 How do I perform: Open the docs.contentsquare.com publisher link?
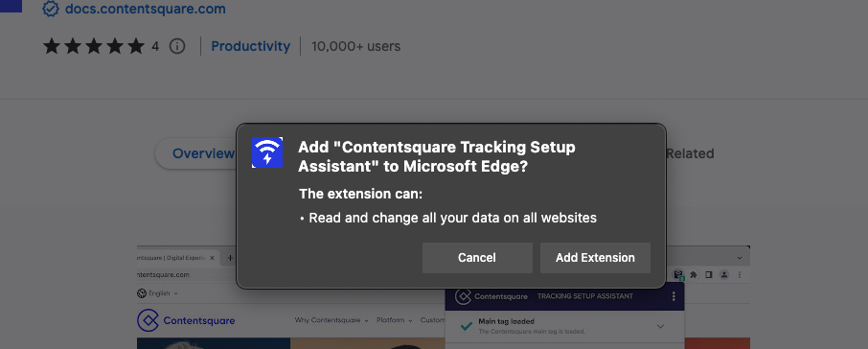click(x=145, y=9)
